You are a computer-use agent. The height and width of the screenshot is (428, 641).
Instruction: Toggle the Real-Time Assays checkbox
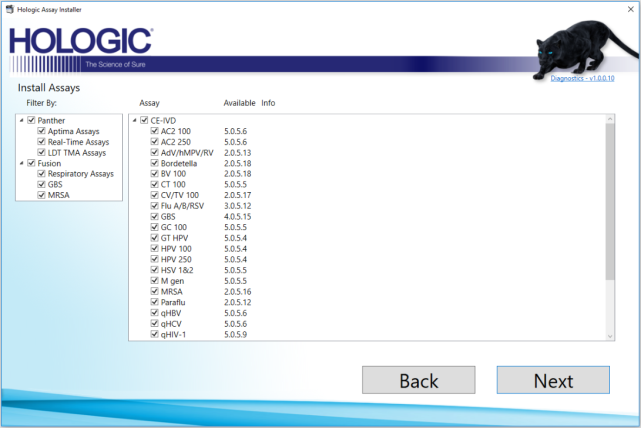click(41, 142)
